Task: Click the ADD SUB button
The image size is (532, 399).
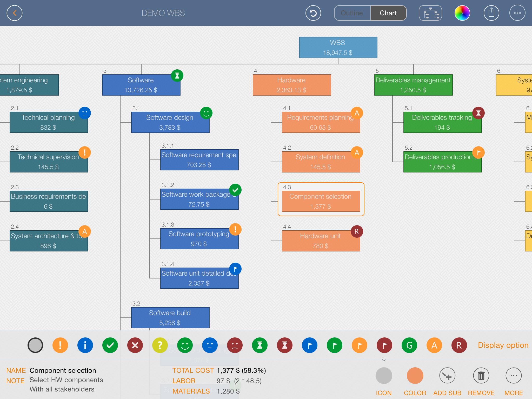Action: [x=447, y=376]
